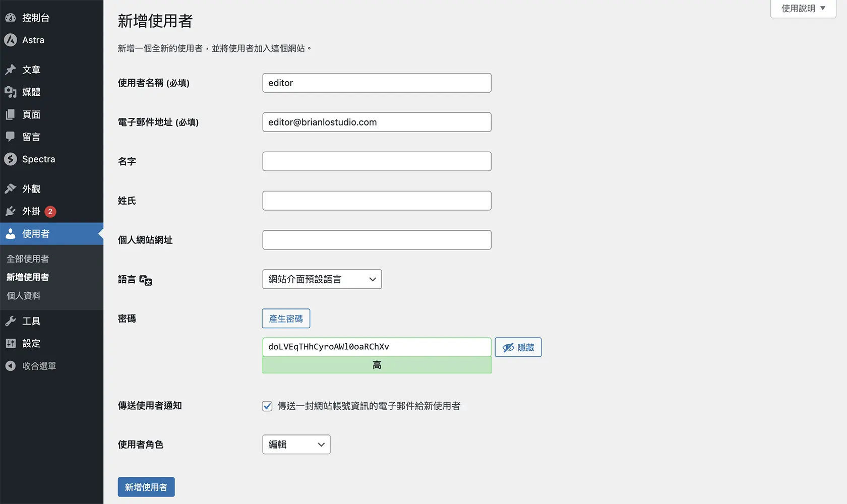Open the 設定 settings menu
The image size is (847, 504).
coord(51,343)
